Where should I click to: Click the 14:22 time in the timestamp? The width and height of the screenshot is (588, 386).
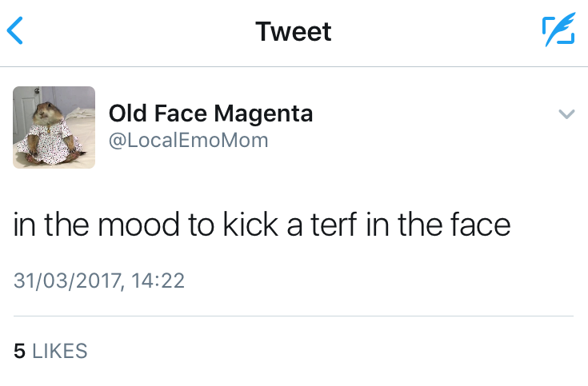[157, 281]
